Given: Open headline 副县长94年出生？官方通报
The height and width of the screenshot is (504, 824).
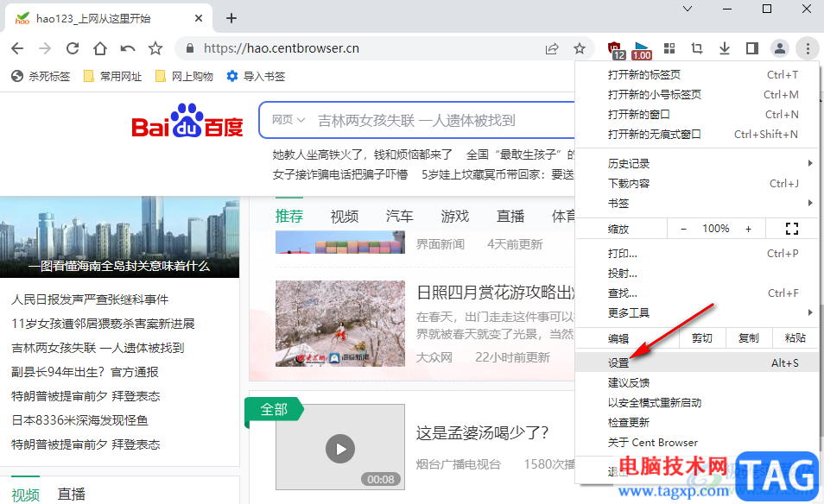Looking at the screenshot, I should [x=85, y=372].
